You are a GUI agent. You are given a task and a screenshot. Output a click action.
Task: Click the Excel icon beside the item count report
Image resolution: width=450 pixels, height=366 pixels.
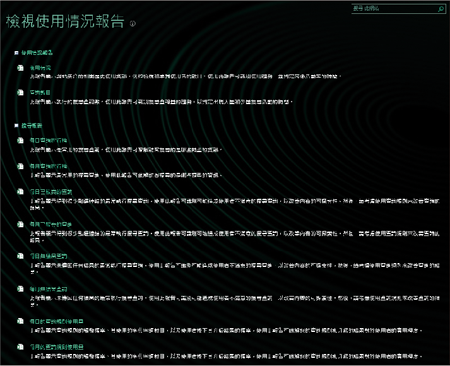pos(20,92)
